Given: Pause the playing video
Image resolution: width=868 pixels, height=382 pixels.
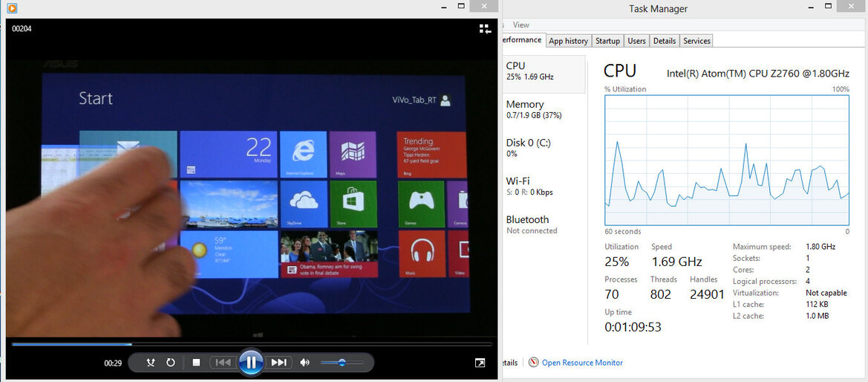Looking at the screenshot, I should [251, 363].
